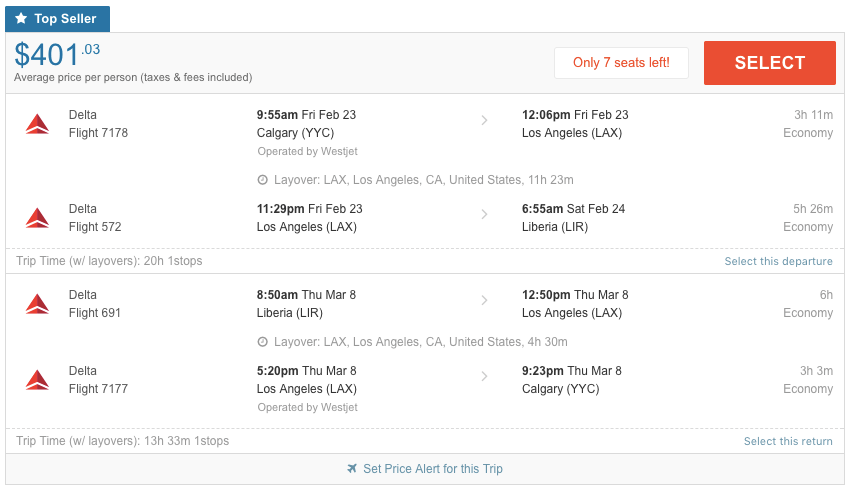The height and width of the screenshot is (491, 856).
Task: Click the clock icon of the 4h 30m layover
Action: pos(263,342)
